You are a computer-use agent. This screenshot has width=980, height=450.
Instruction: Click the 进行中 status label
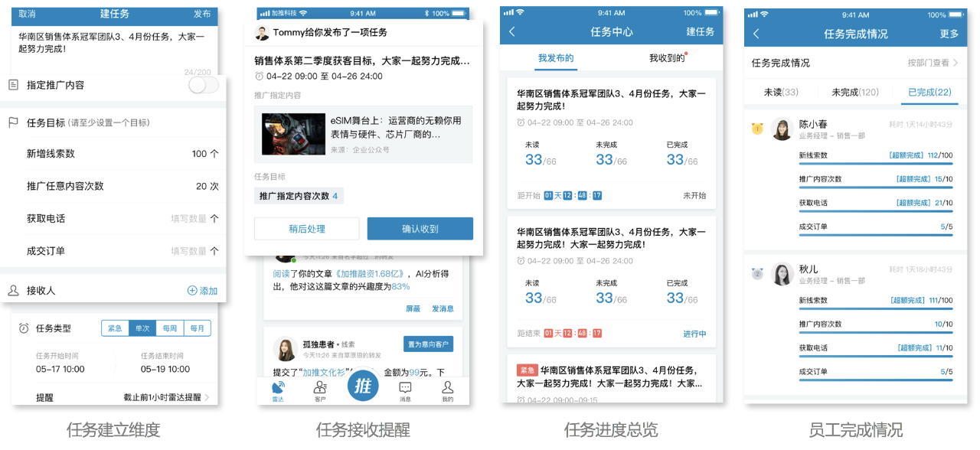(694, 334)
